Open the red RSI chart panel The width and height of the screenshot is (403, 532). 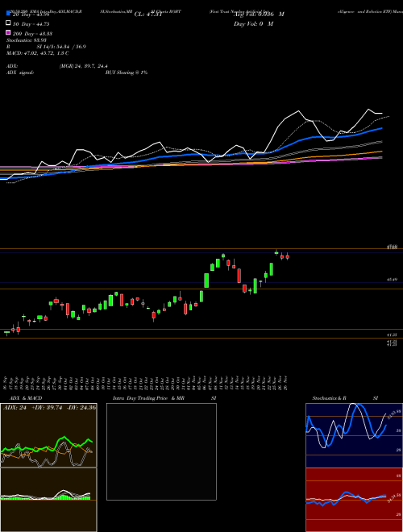354,500
